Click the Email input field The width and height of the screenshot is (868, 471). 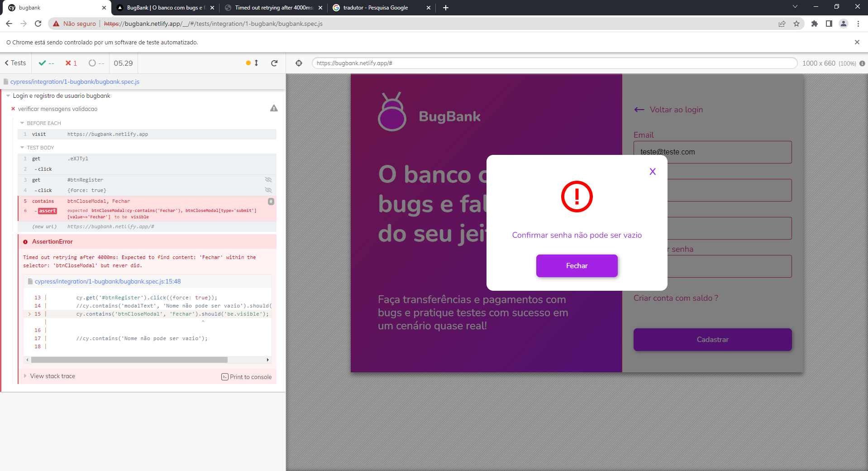pyautogui.click(x=712, y=152)
